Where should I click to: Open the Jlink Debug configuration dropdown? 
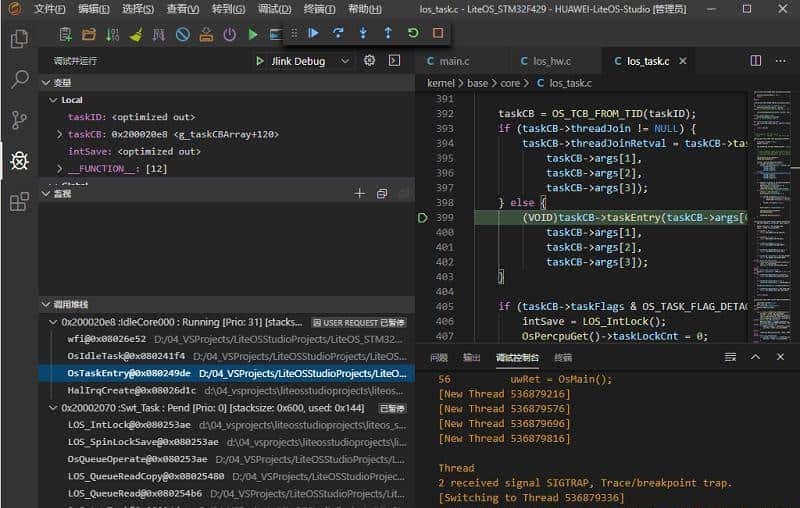click(x=311, y=61)
